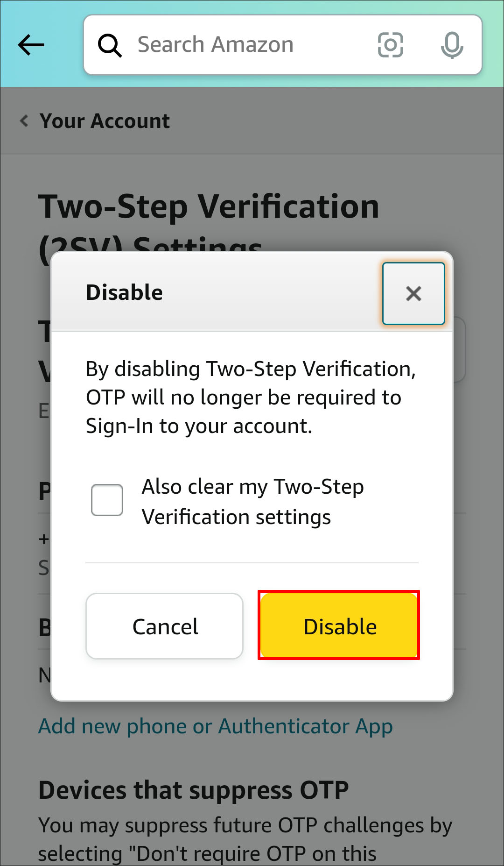Open 'Add new phone or Authenticator App' link

(x=215, y=726)
